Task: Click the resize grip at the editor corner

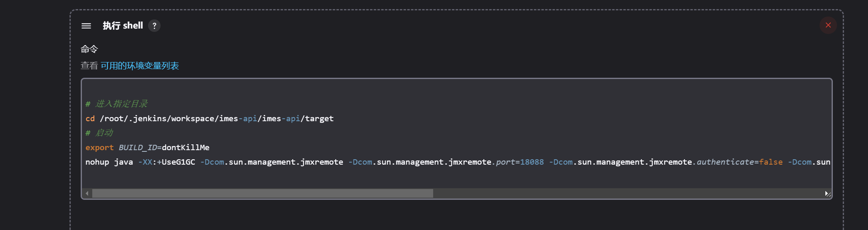Action: pos(829,194)
